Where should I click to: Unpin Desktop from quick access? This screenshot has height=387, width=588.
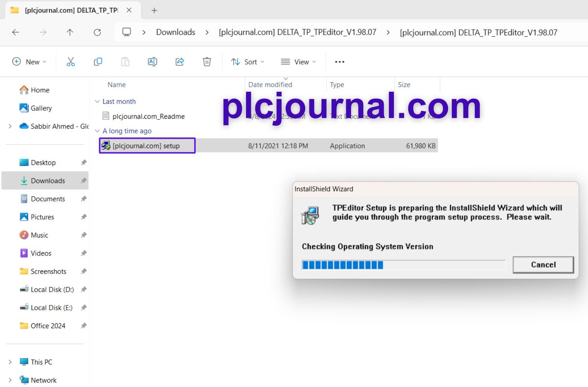click(x=84, y=163)
